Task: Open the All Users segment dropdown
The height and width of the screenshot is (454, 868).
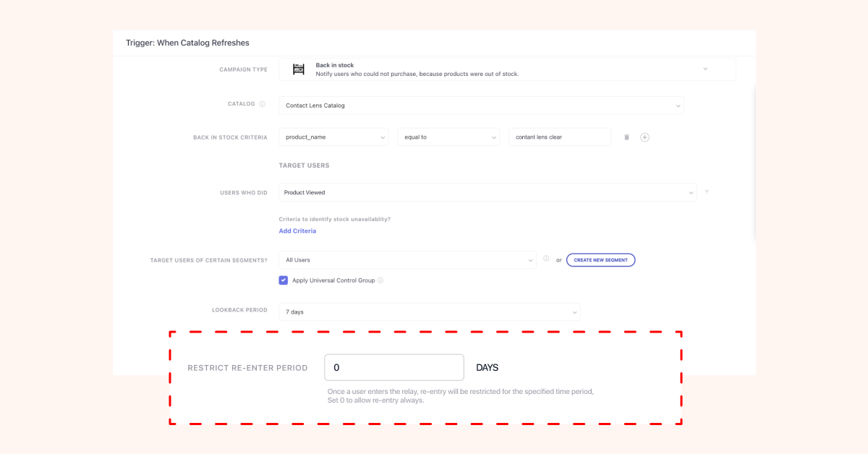Action: pyautogui.click(x=407, y=260)
